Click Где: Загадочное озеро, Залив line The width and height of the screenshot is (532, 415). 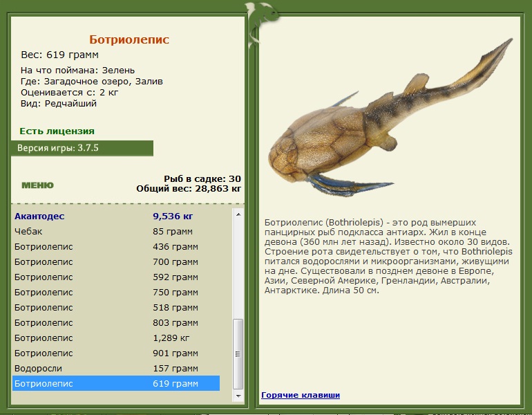pos(92,82)
